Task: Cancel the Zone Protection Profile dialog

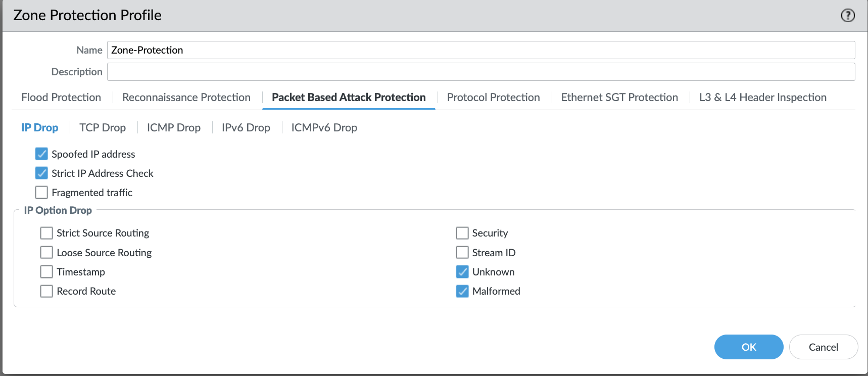Action: 824,347
